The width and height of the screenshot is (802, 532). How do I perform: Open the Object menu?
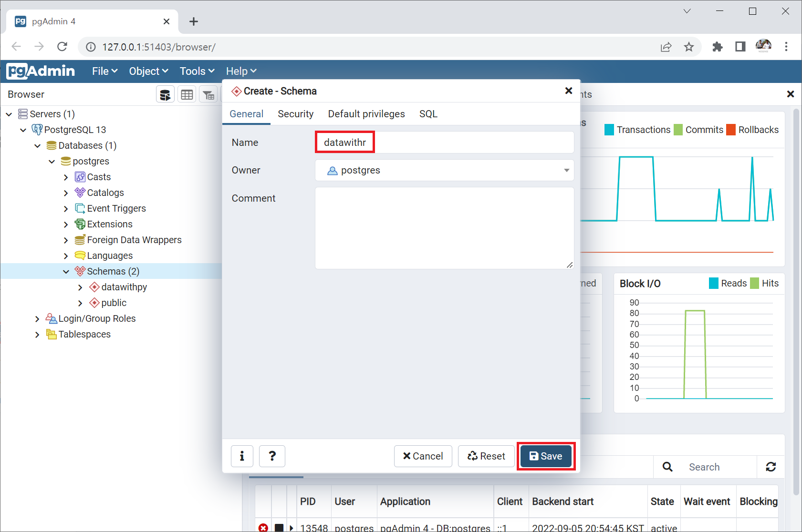148,71
